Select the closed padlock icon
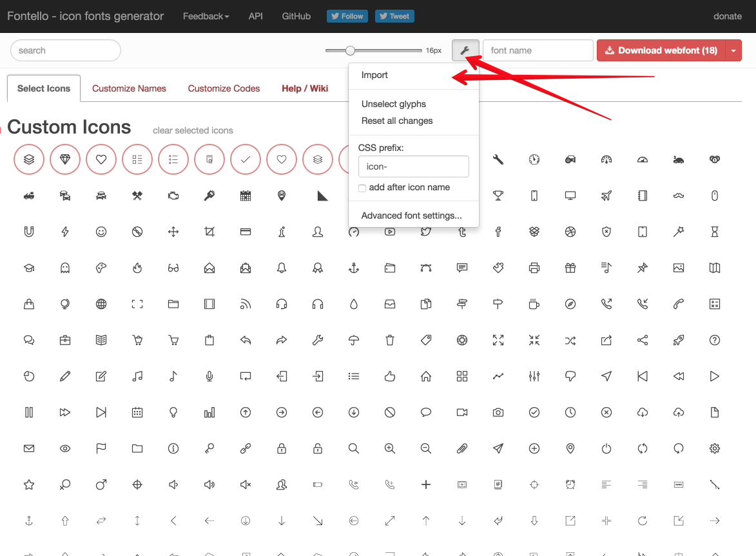This screenshot has height=556, width=756. pos(282,448)
